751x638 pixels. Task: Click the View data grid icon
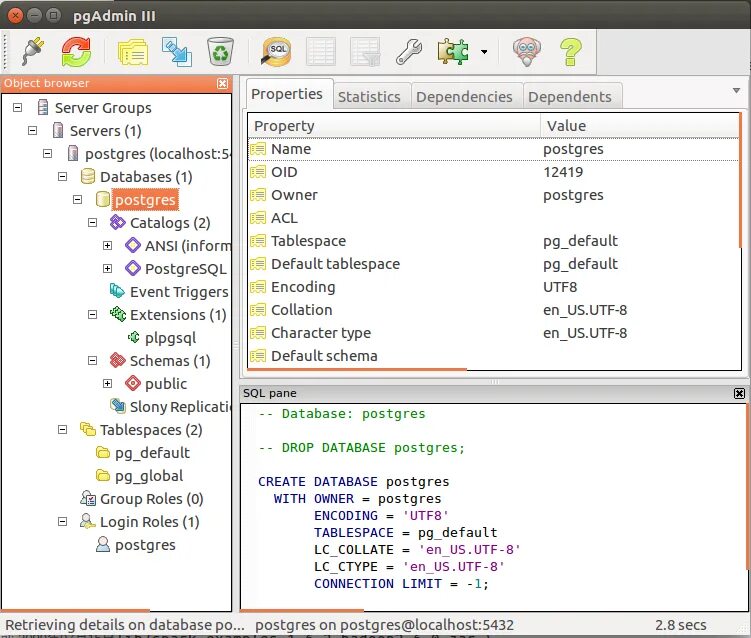coord(320,52)
